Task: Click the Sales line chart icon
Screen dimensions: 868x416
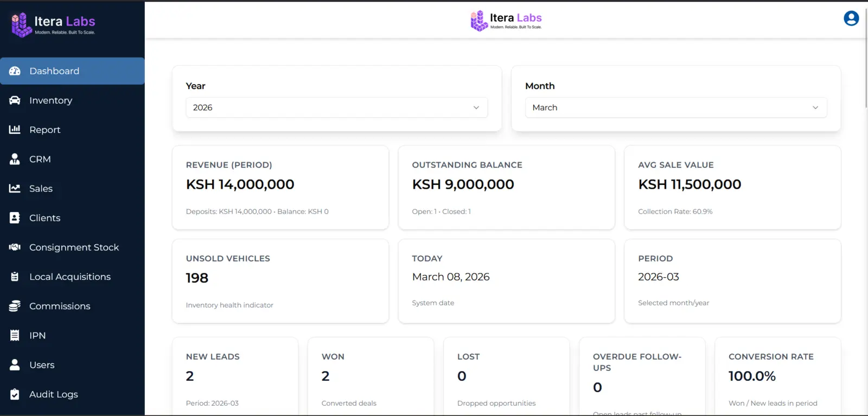Action: [x=15, y=188]
